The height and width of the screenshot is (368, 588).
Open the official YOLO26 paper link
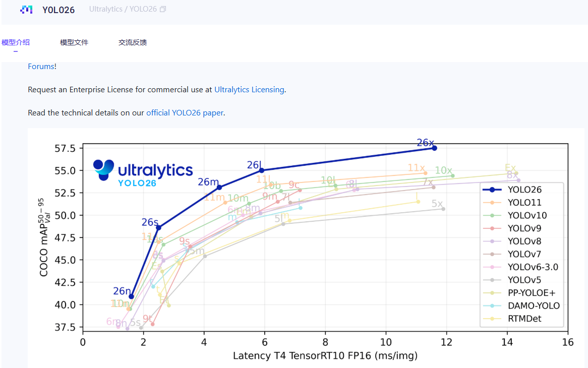(x=185, y=113)
